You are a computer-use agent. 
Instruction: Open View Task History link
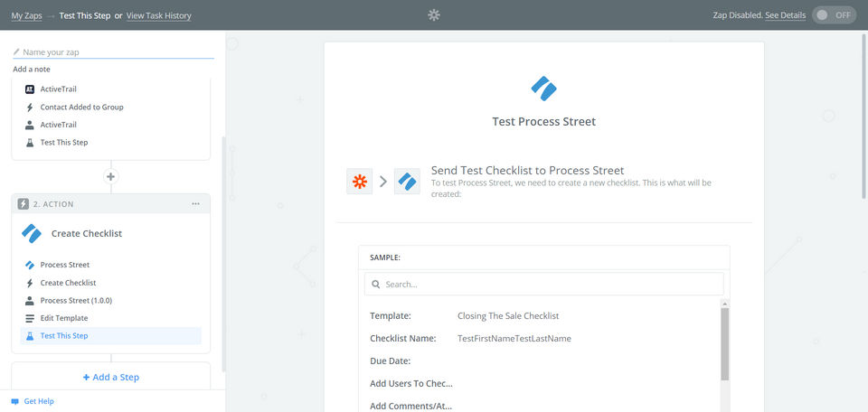[x=159, y=15]
